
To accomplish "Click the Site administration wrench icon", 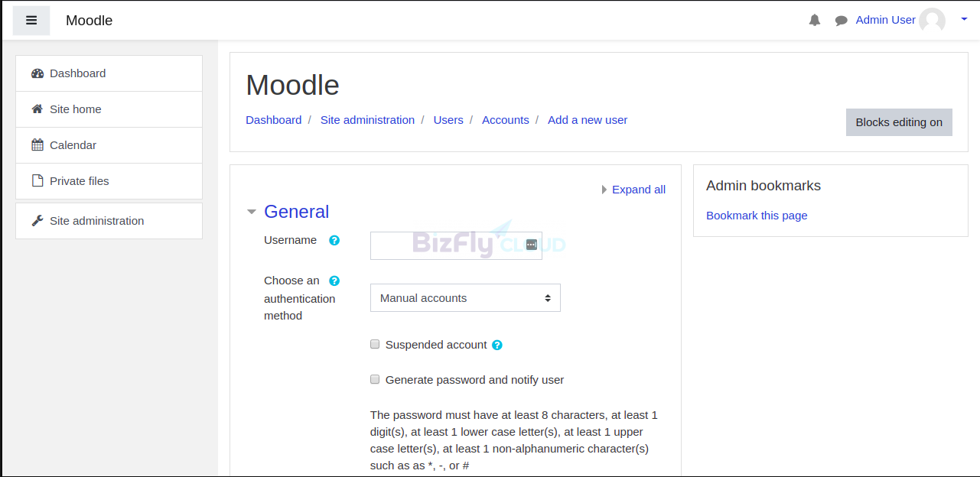I will [37, 221].
